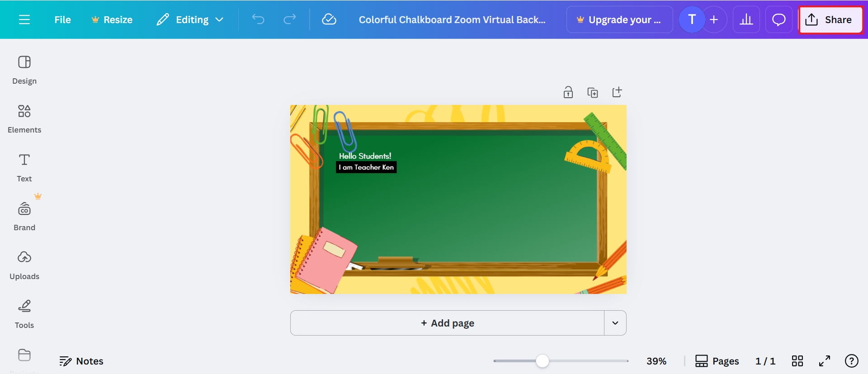868x374 pixels.
Task: Open the Brand sidebar panel
Action: [24, 217]
